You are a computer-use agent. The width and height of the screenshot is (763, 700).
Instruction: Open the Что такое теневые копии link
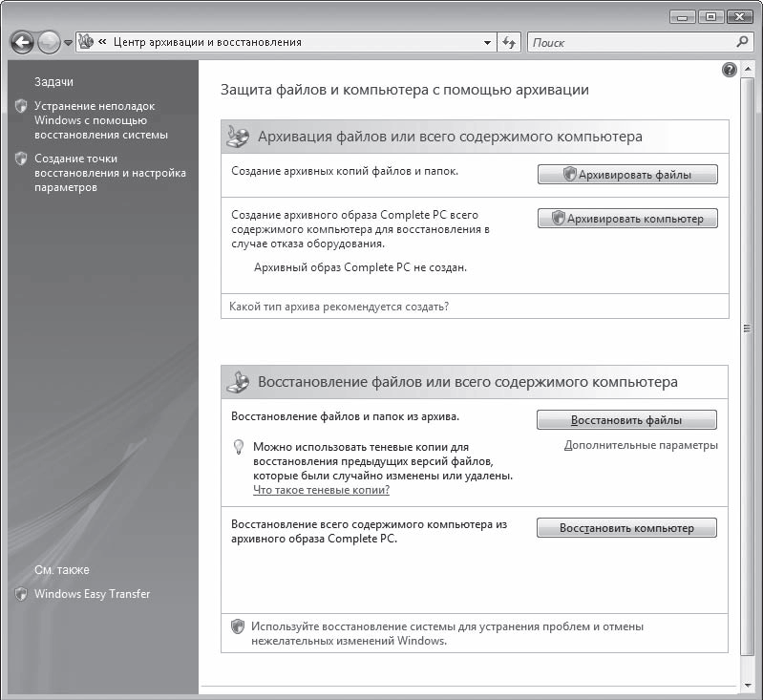(321, 490)
